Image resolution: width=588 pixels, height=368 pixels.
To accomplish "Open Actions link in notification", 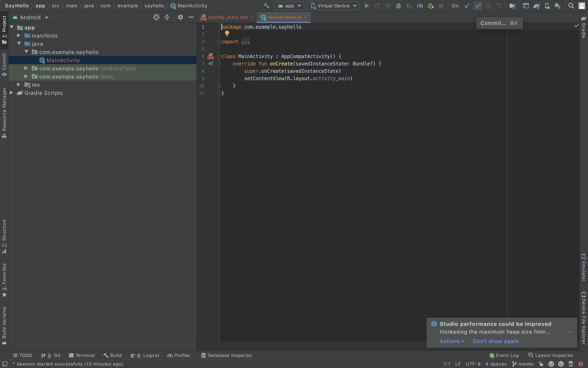I will click(x=452, y=341).
